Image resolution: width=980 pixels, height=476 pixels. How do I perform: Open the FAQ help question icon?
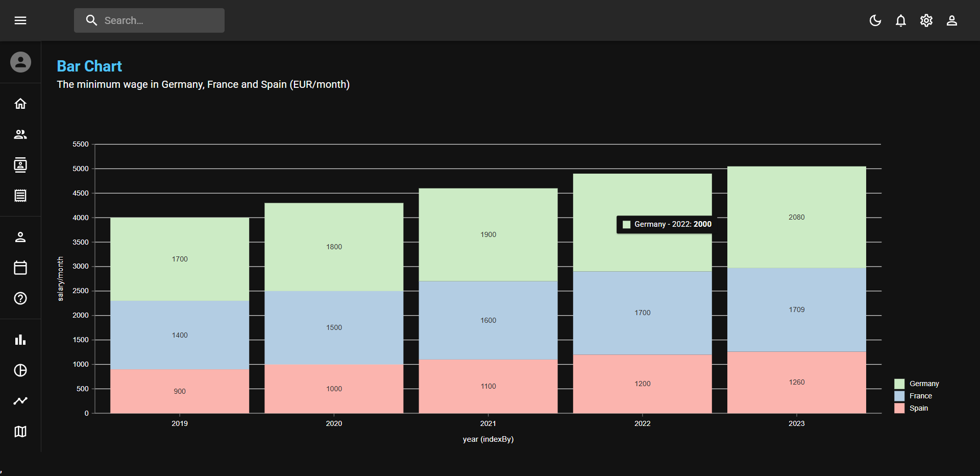[x=20, y=298]
